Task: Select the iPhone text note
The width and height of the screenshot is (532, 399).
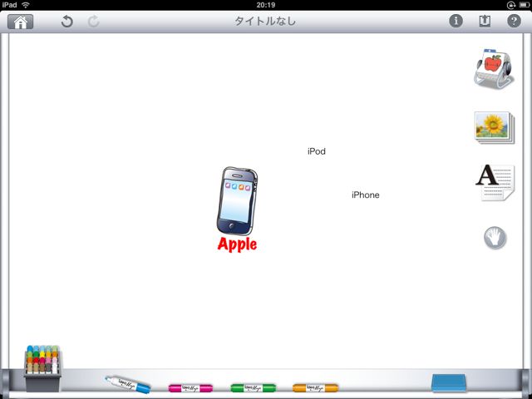Action: [x=366, y=195]
